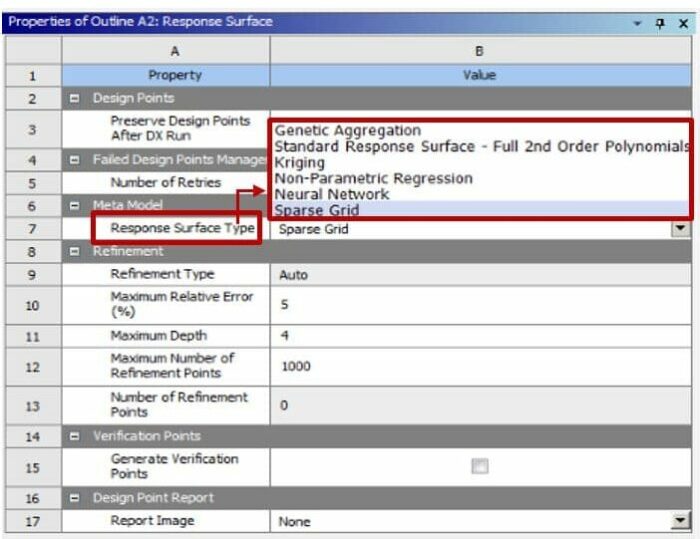Collapse the Design Point Report section
Image resolution: width=700 pixels, height=539 pixels.
point(74,498)
